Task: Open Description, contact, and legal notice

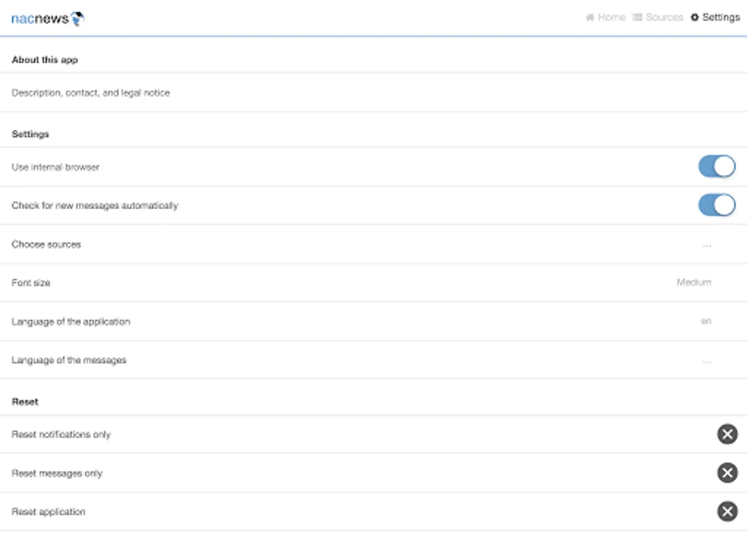Action: click(x=91, y=93)
